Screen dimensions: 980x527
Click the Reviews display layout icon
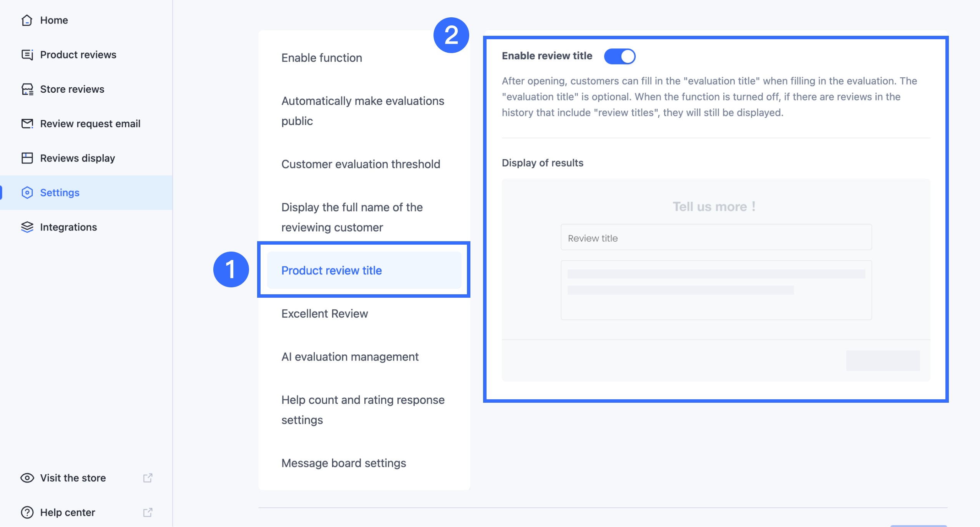(27, 158)
